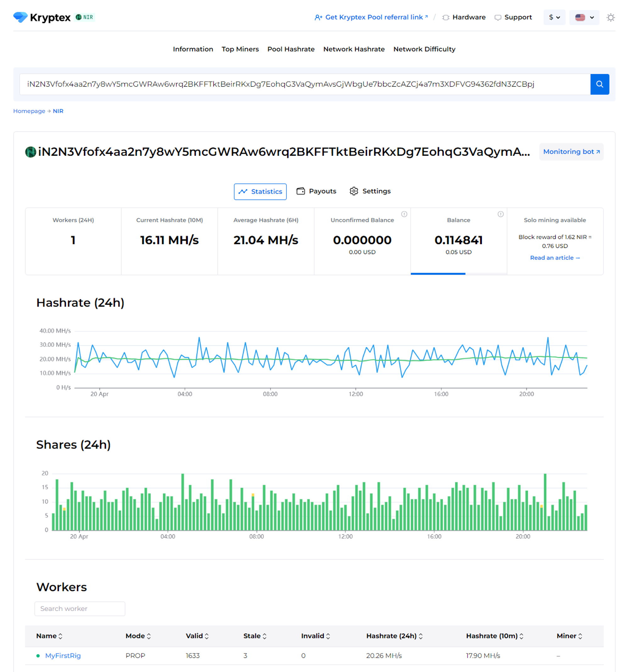Click the Kryptex logo
The image size is (629, 672).
[x=42, y=17]
